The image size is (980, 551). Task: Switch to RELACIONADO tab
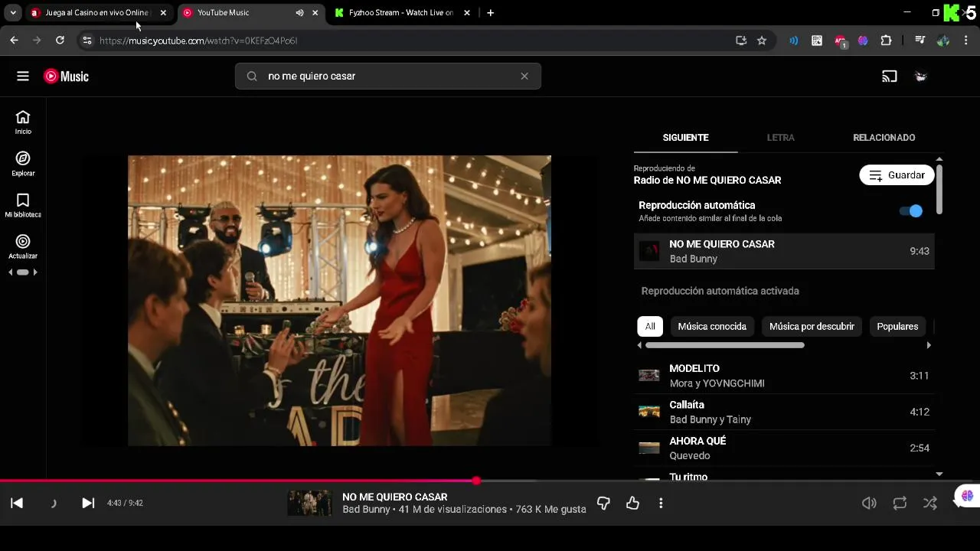pyautogui.click(x=884, y=138)
